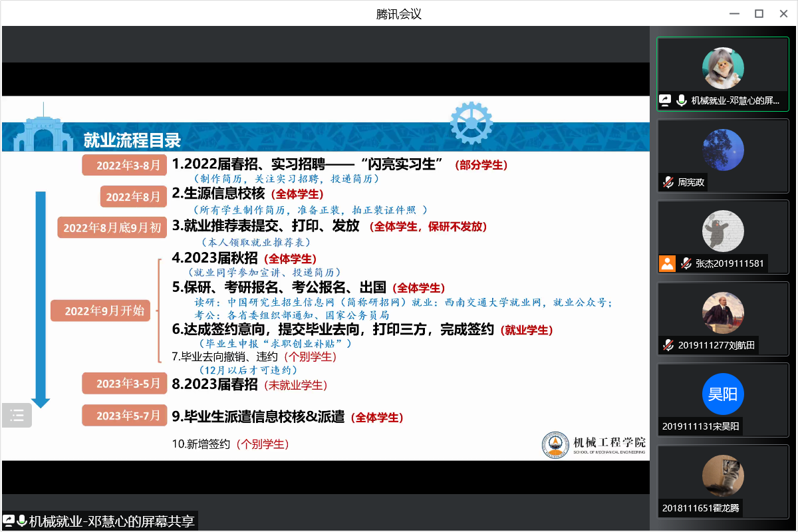Click red note （就业学生）

[527, 329]
